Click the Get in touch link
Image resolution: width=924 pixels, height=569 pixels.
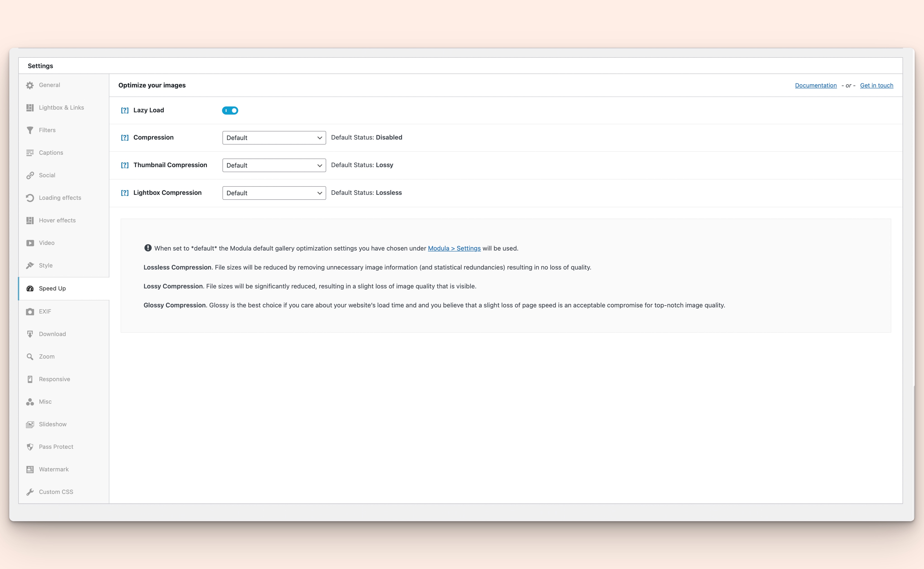[x=877, y=85]
